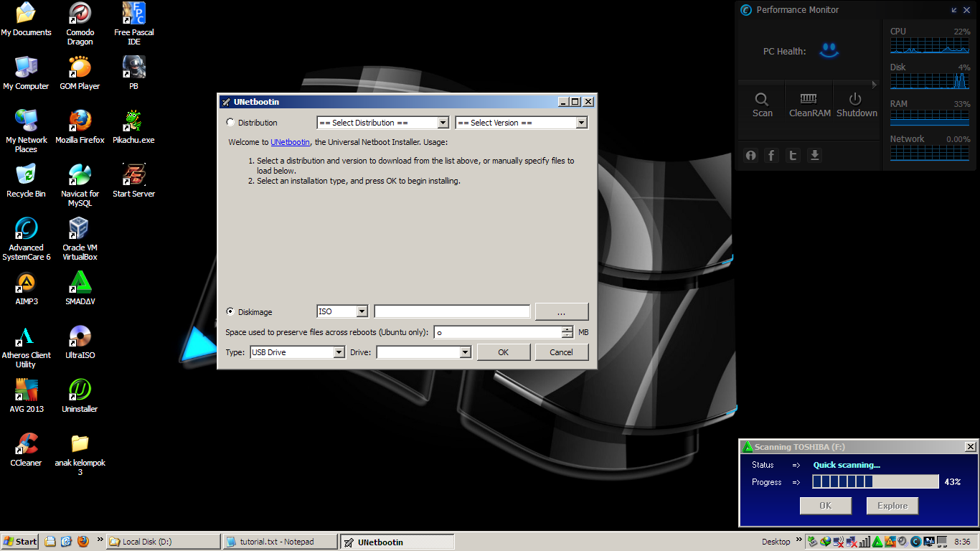The height and width of the screenshot is (551, 980).
Task: Click OK in UNetbootin window
Action: [504, 352]
